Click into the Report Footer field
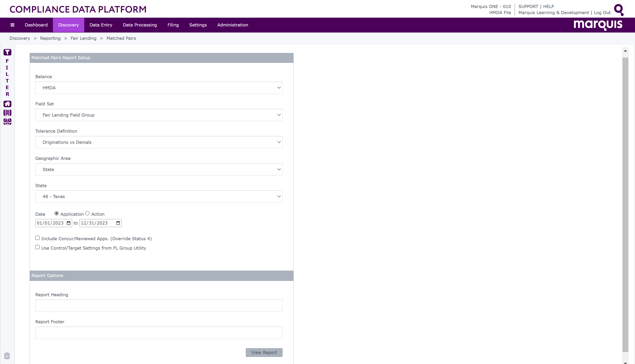This screenshot has width=635, height=364. [x=159, y=333]
